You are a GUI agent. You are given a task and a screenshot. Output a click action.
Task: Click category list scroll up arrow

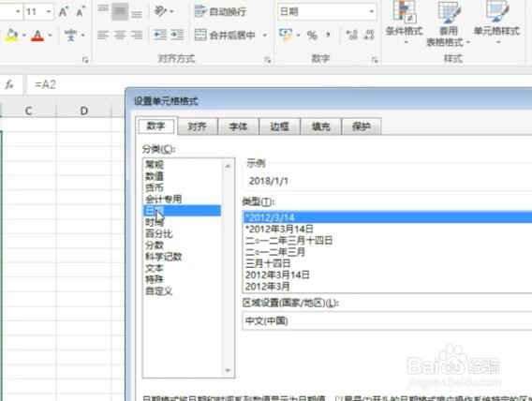[228, 166]
